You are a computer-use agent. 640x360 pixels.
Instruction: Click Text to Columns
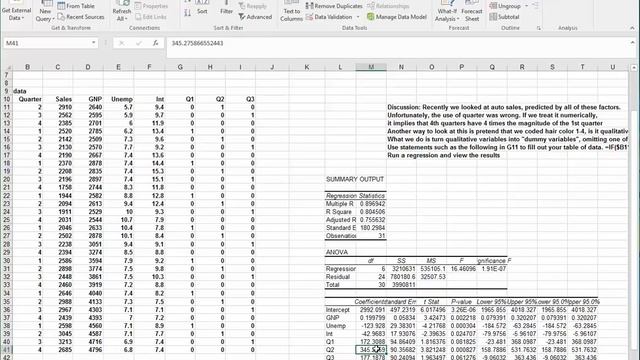[x=291, y=12]
